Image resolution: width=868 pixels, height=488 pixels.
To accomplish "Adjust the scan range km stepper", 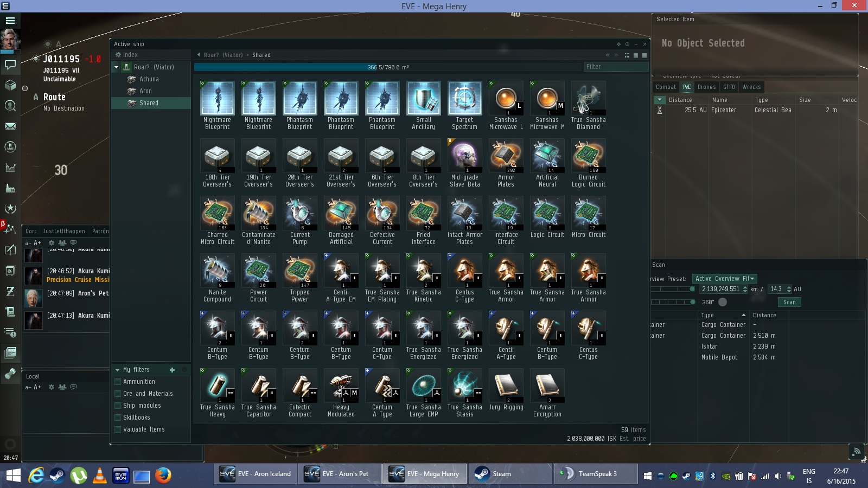I will [745, 289].
